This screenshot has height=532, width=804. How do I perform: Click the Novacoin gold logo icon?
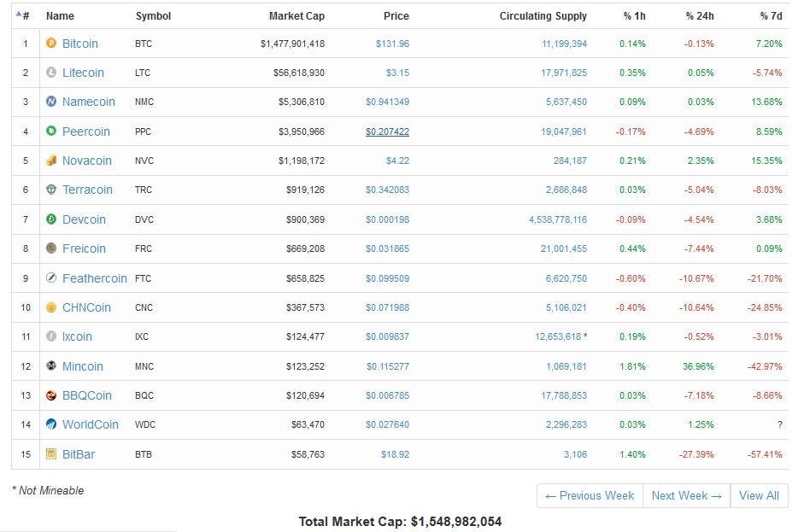(x=50, y=161)
